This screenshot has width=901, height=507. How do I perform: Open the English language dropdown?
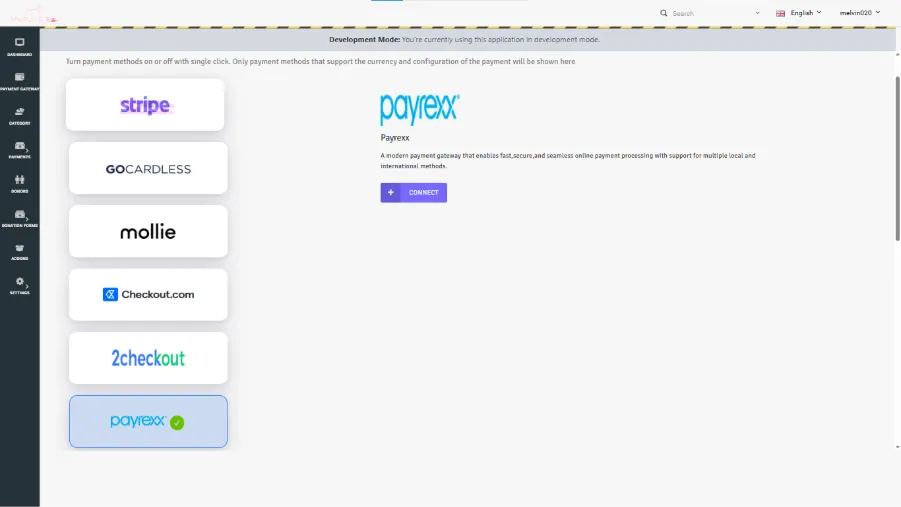[799, 13]
